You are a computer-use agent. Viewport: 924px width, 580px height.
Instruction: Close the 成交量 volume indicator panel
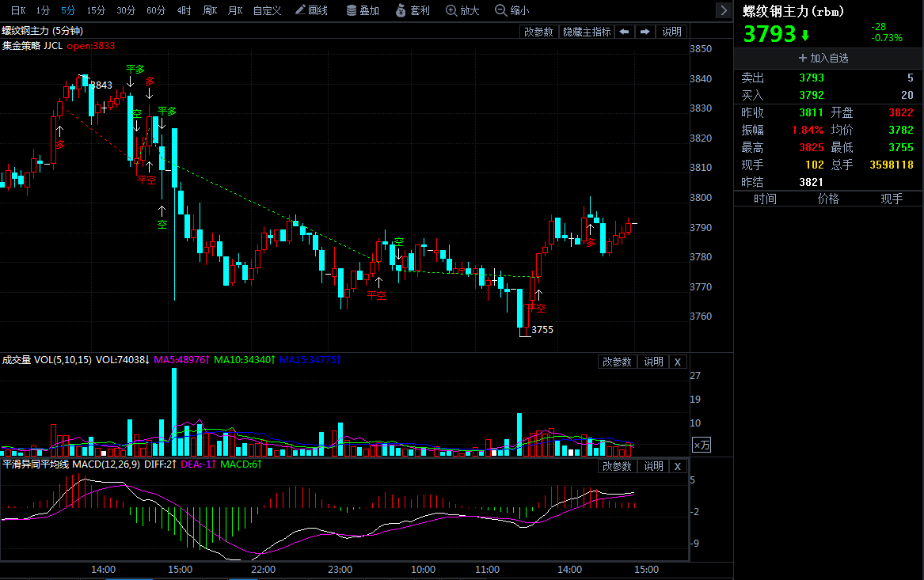tap(677, 362)
